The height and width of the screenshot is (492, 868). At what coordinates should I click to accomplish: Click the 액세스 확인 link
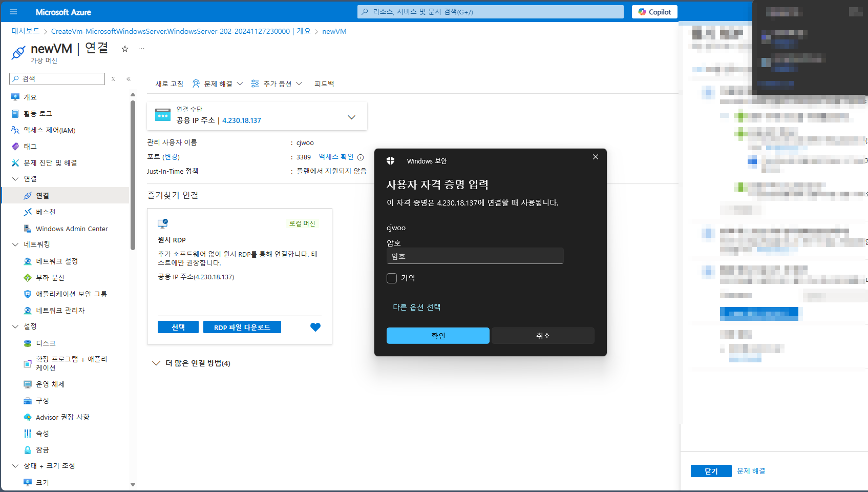tap(336, 157)
